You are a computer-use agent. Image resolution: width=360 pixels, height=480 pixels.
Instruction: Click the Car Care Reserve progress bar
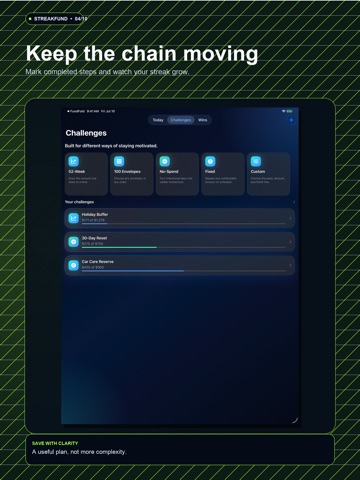[x=184, y=271]
